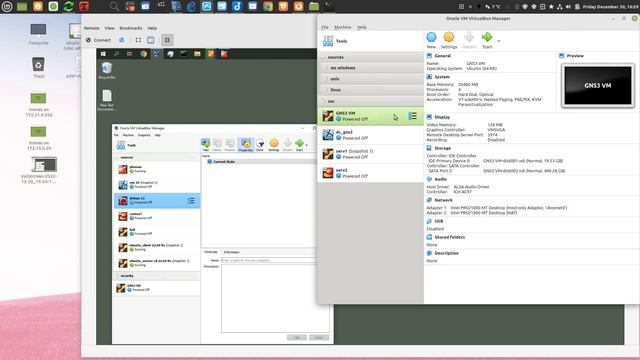Screen dimensions: 640x360
Task: Select debian 11 VM in inner manager
Action: (x=157, y=200)
